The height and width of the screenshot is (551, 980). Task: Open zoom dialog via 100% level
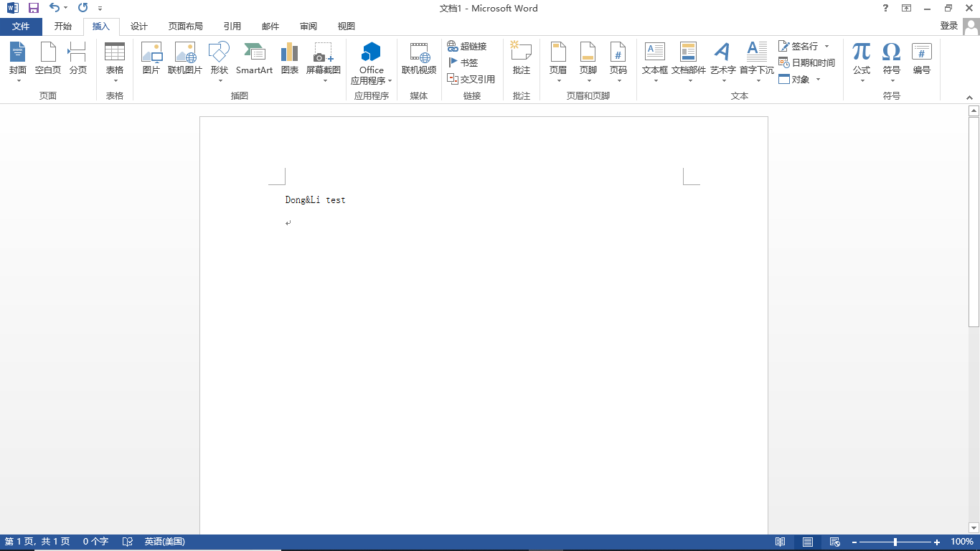point(962,542)
